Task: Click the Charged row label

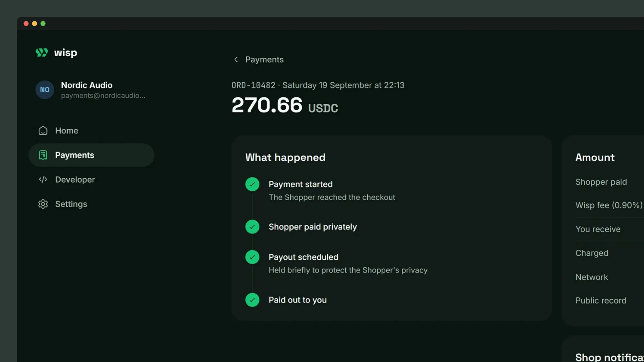Action: pyautogui.click(x=592, y=253)
